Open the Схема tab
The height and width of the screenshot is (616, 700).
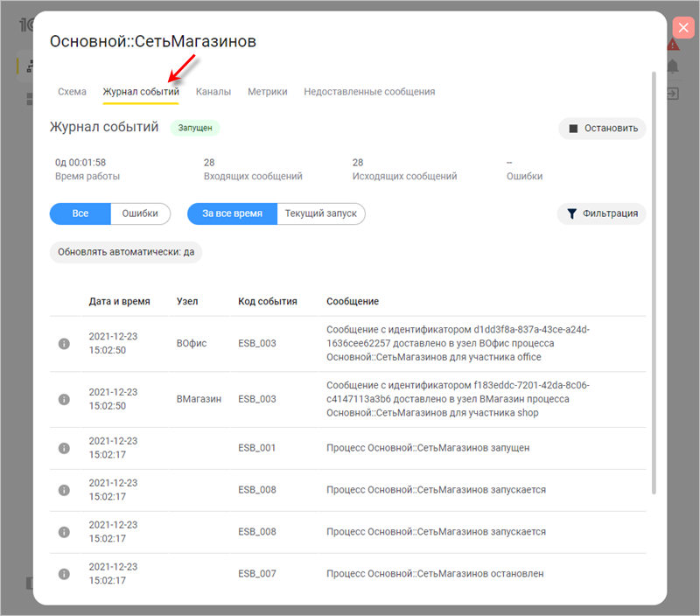tap(72, 92)
